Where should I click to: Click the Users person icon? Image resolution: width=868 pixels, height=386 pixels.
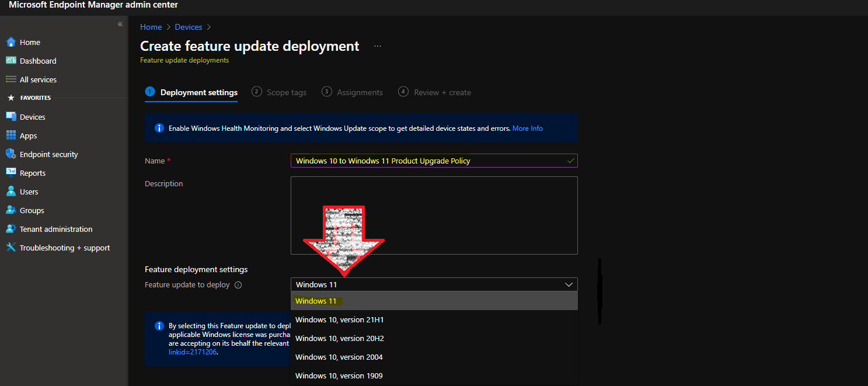11,192
